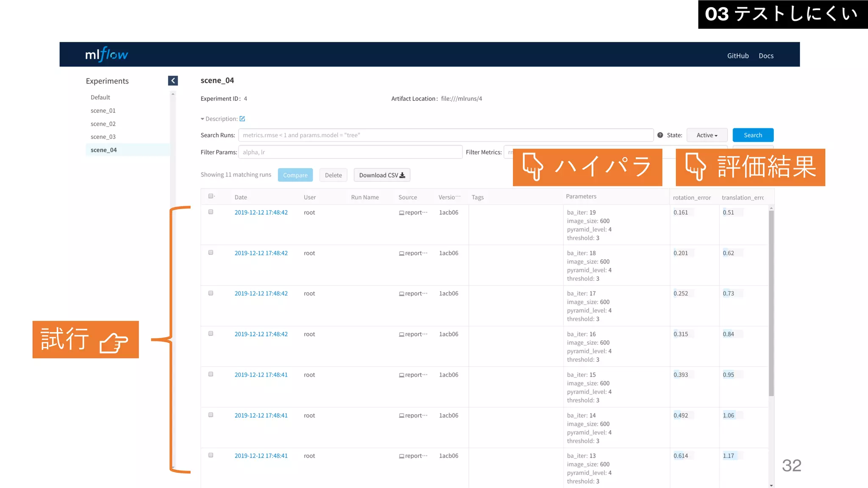Image resolution: width=868 pixels, height=488 pixels.
Task: Focus the Search Runs input field
Action: tap(445, 135)
